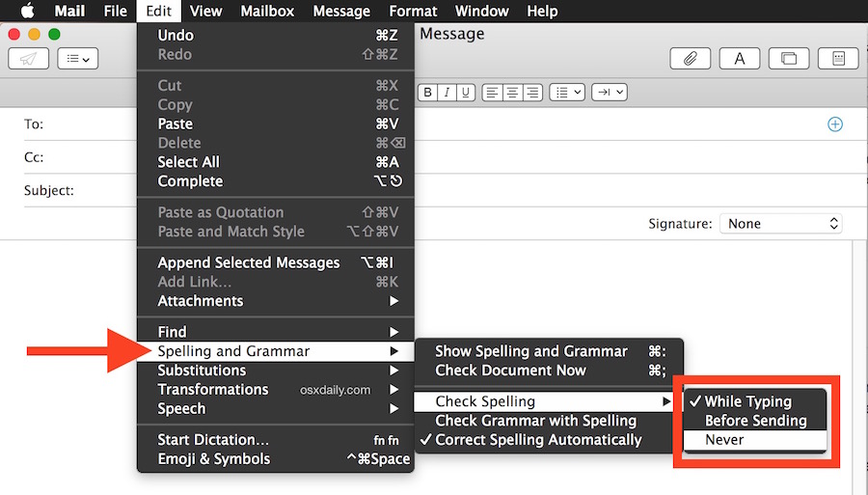Expand the Transformations submenu
Viewport: 868px width, 495px height.
pos(276,389)
